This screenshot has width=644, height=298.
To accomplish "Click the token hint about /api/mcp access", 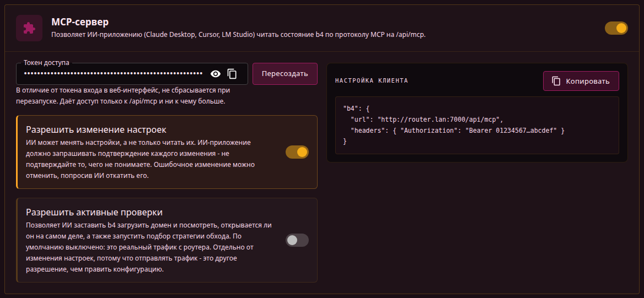I will pos(123,96).
